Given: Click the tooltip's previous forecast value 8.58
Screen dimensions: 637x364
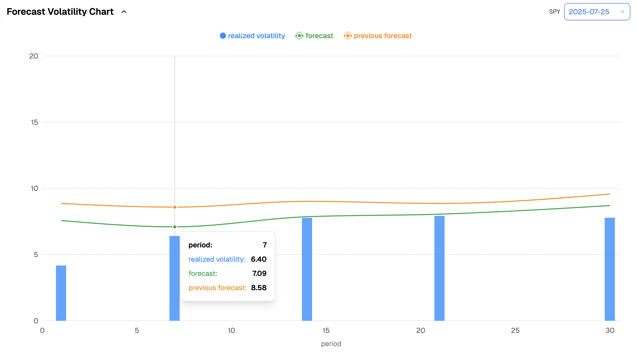Looking at the screenshot, I should (x=259, y=288).
